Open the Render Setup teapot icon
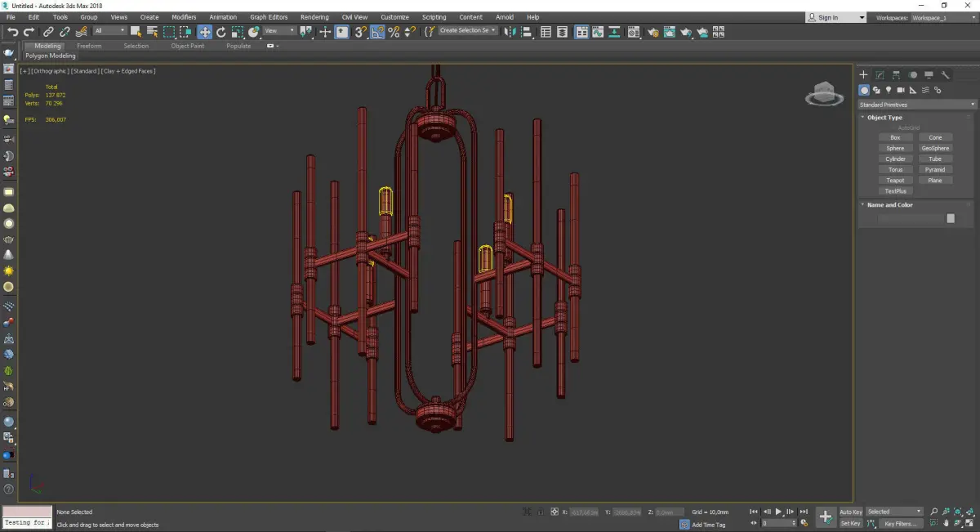Viewport: 980px width, 532px height. click(652, 32)
